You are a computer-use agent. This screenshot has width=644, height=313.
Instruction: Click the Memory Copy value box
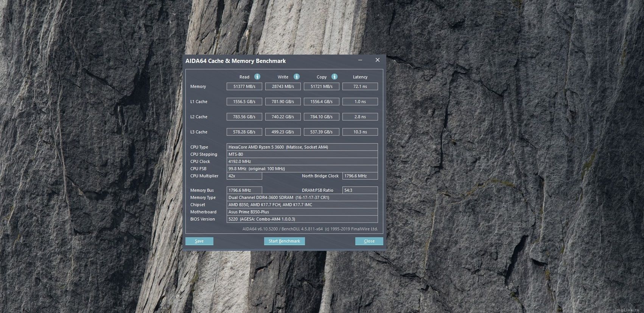coord(321,86)
